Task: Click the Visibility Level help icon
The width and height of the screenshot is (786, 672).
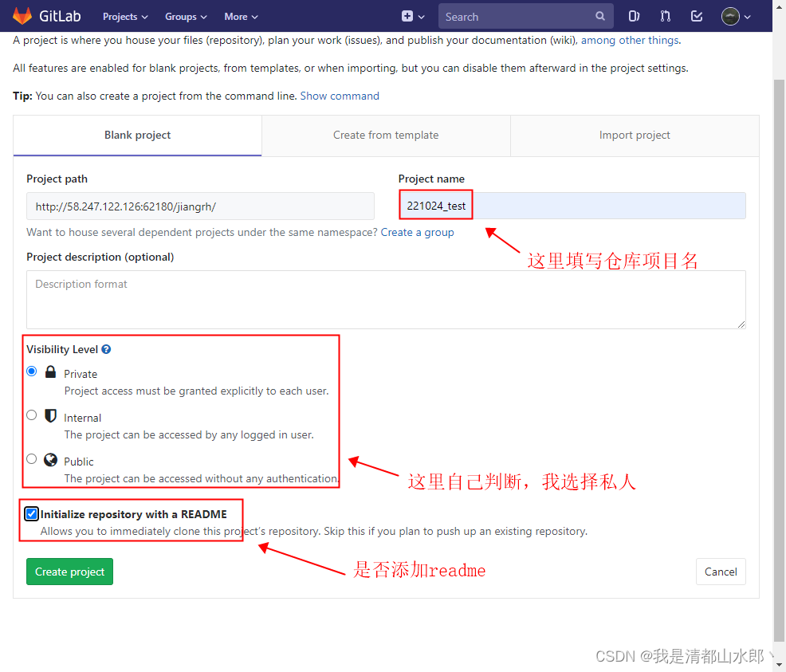Action: (106, 348)
